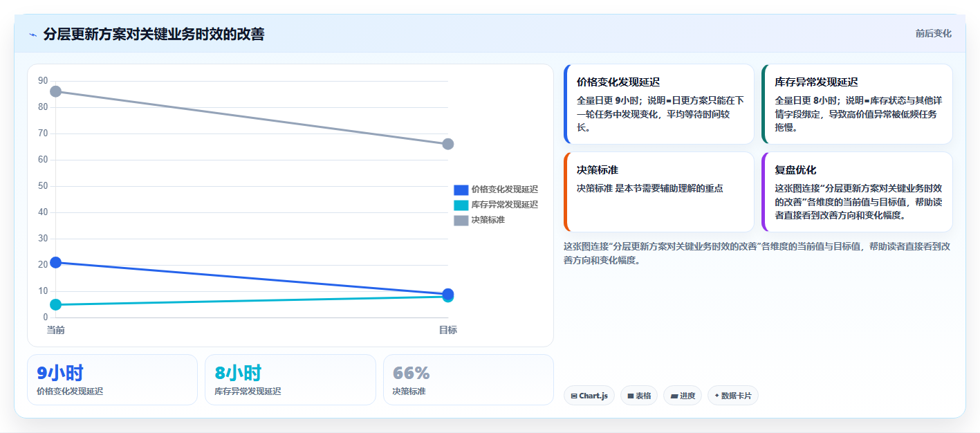Toggle 价格变化发现延迟 legend swatch
Screen dimensions: 980x433
pos(461,190)
